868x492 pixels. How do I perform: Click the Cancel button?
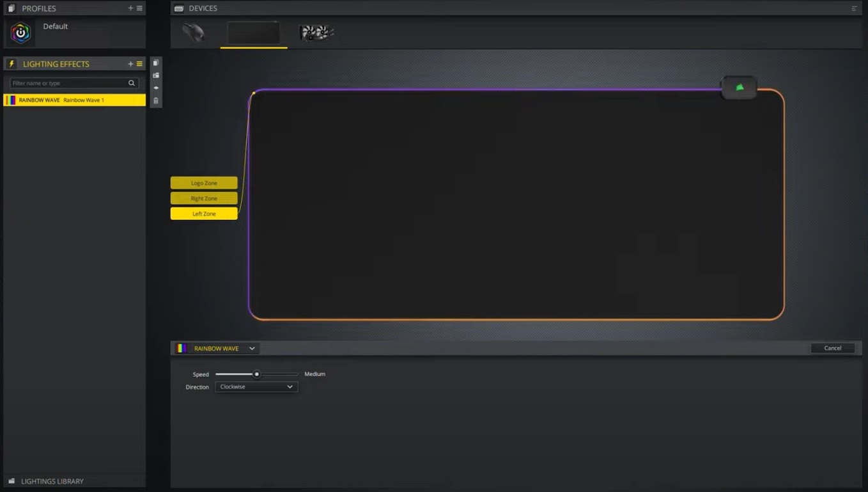[x=832, y=348]
